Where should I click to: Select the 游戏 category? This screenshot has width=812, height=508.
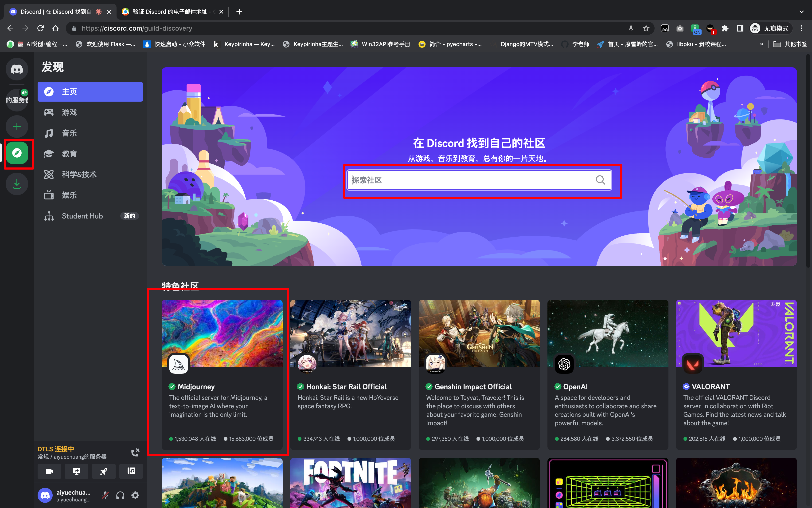click(90, 112)
